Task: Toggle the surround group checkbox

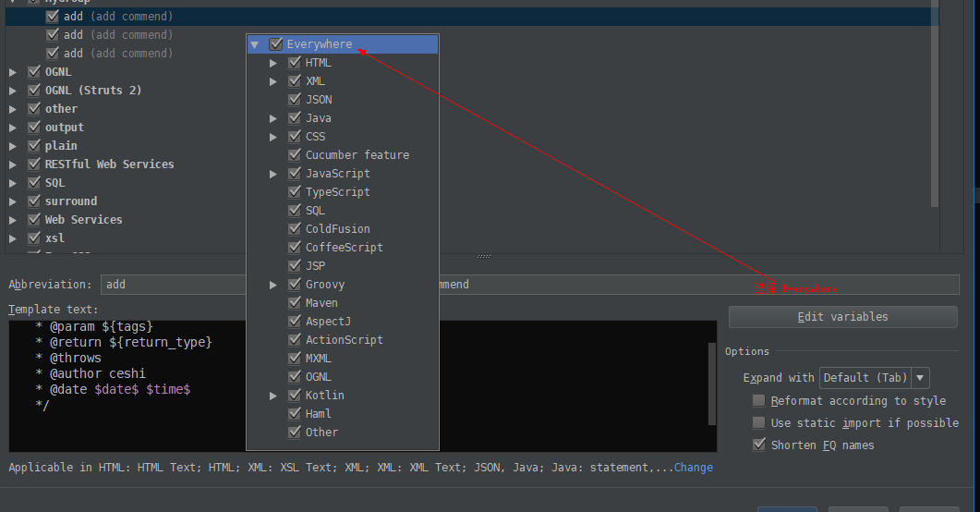Action: pyautogui.click(x=34, y=201)
